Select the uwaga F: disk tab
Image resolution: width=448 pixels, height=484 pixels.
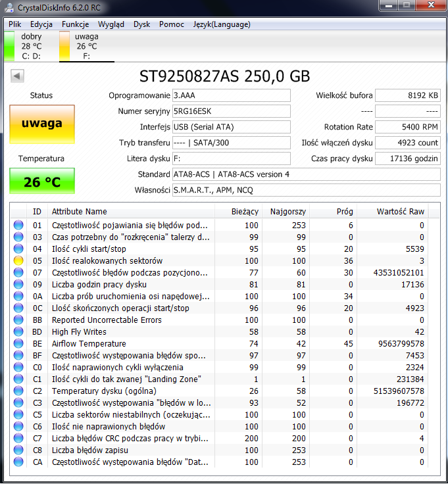click(x=86, y=46)
